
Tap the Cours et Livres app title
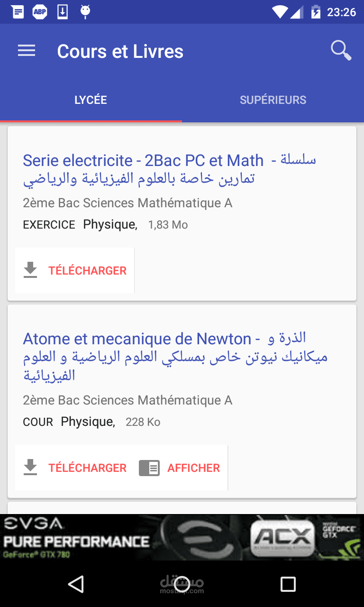[x=120, y=51]
